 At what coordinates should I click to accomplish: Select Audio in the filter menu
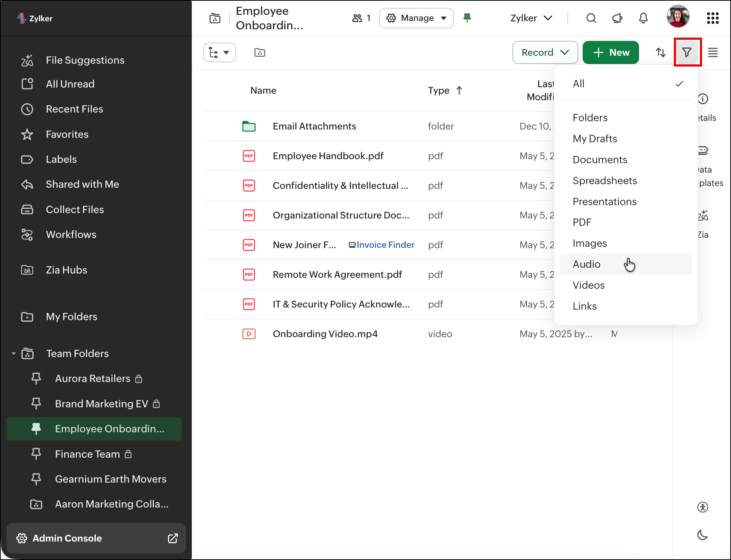(x=586, y=264)
